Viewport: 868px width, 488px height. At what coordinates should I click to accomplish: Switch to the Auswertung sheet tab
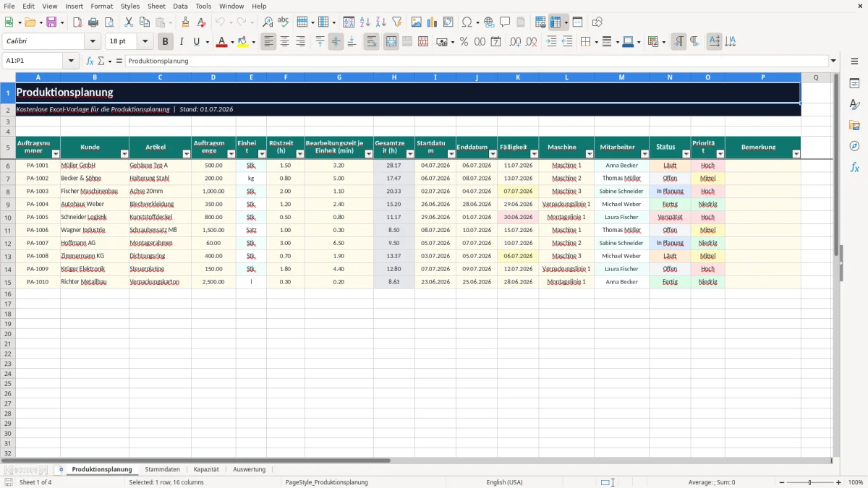point(250,469)
